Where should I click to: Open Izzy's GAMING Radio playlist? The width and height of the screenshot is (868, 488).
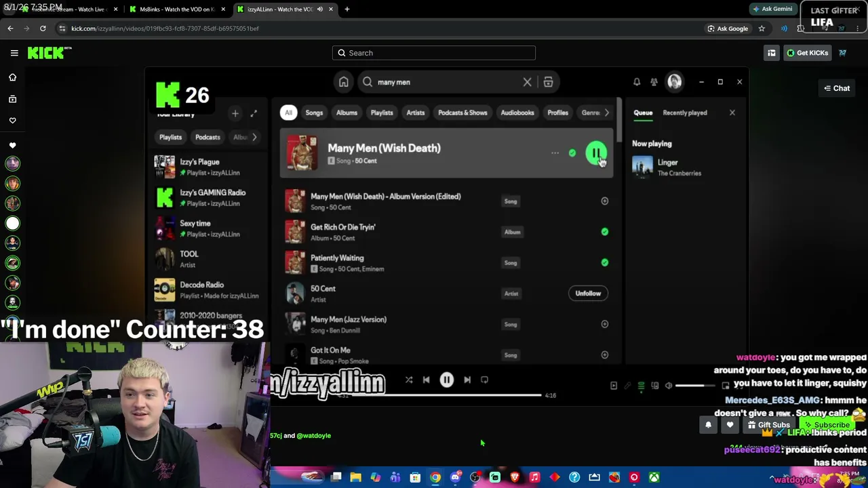coord(210,197)
